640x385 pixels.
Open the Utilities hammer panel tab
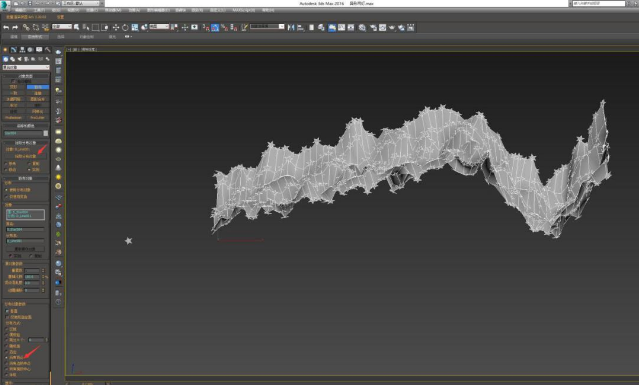point(47,50)
